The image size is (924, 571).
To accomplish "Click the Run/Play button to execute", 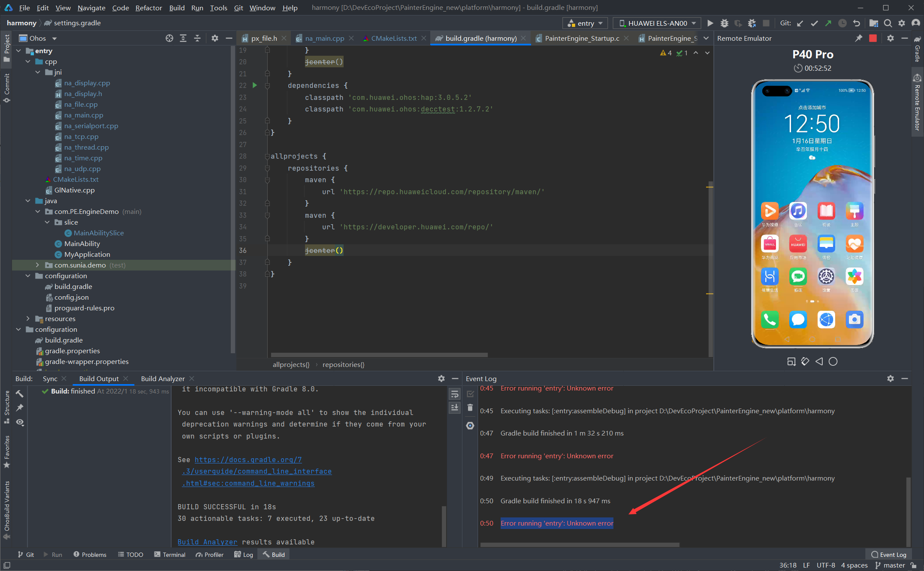I will click(710, 23).
